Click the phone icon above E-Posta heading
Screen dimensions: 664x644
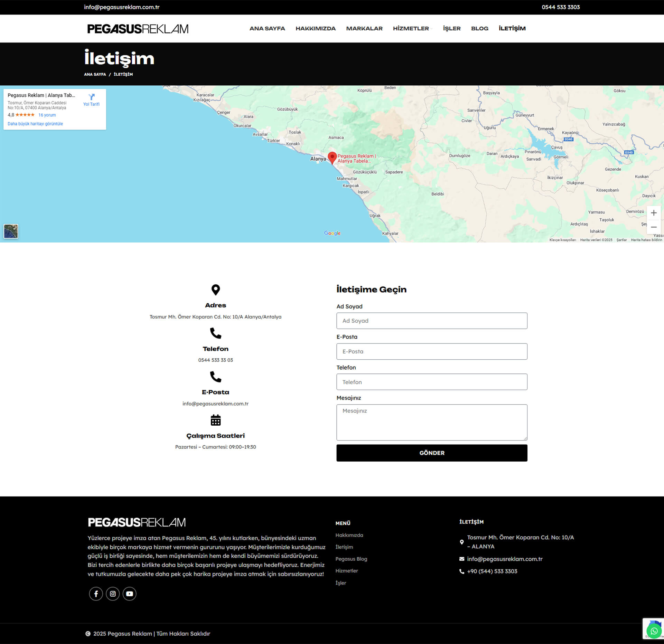tap(216, 377)
